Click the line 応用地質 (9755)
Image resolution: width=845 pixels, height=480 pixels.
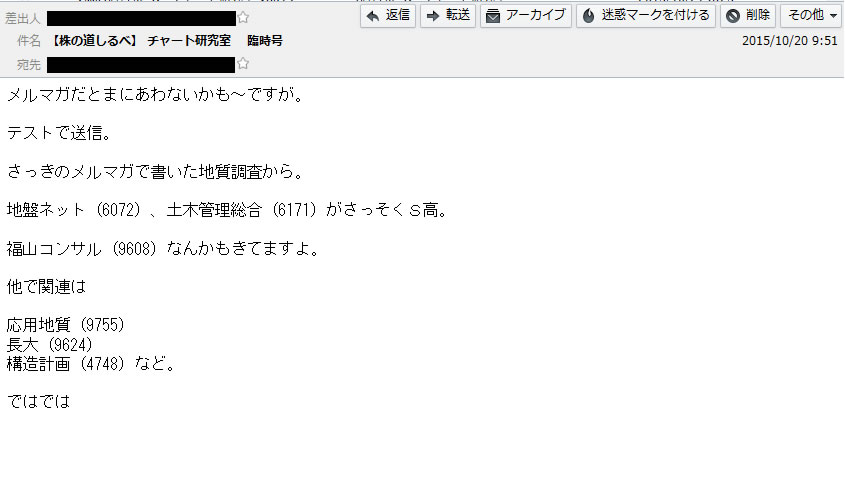(x=66, y=325)
